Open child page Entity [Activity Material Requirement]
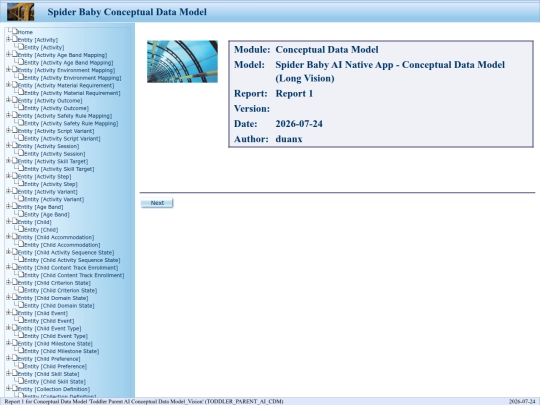This screenshot has width=540, height=405. 72,93
